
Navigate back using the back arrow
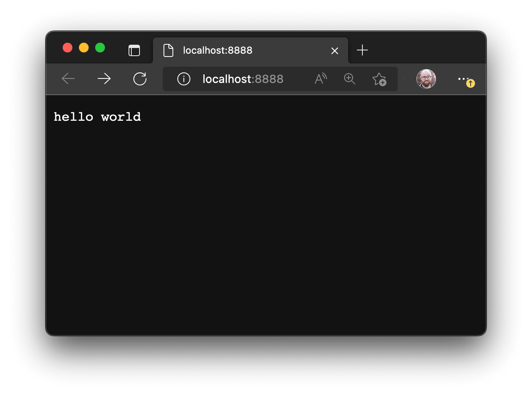[68, 79]
